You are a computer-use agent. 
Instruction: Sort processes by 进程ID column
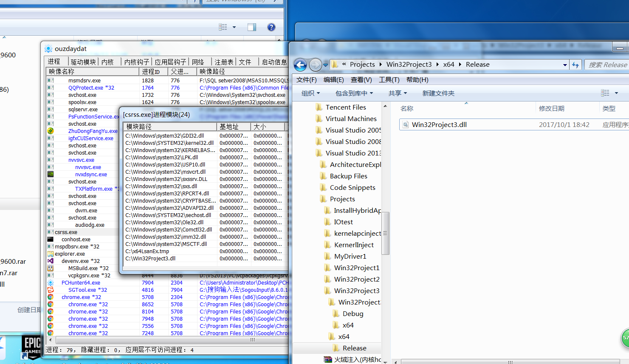click(153, 72)
